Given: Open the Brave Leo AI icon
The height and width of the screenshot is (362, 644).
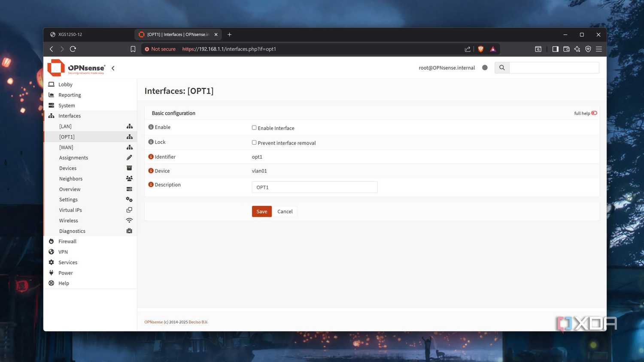Looking at the screenshot, I should pyautogui.click(x=577, y=49).
